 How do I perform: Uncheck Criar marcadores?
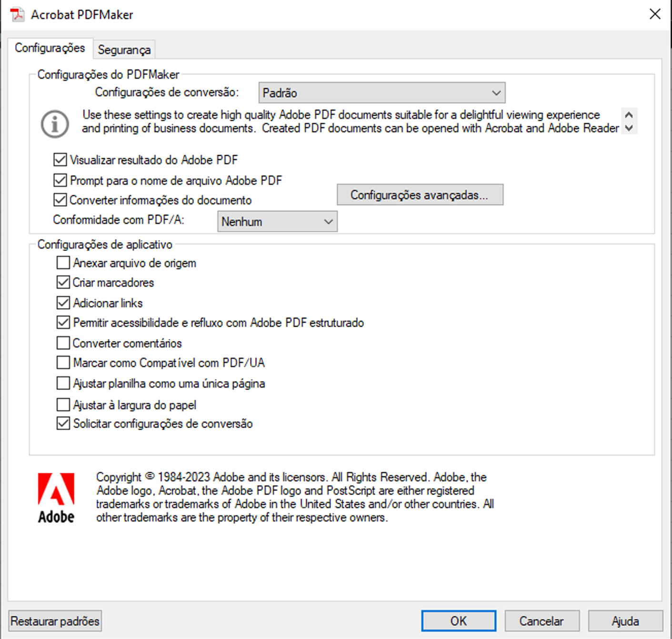tap(63, 282)
